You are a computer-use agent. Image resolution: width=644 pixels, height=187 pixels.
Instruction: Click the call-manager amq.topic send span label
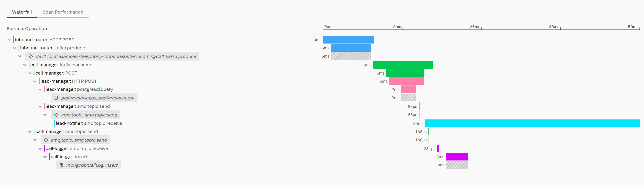67,131
